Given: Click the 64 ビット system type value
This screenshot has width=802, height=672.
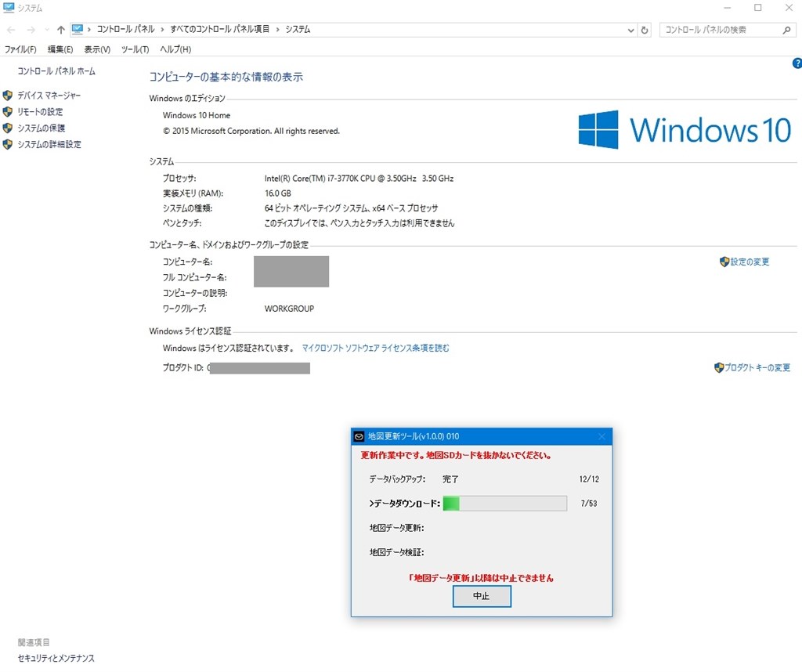Looking at the screenshot, I should point(351,208).
